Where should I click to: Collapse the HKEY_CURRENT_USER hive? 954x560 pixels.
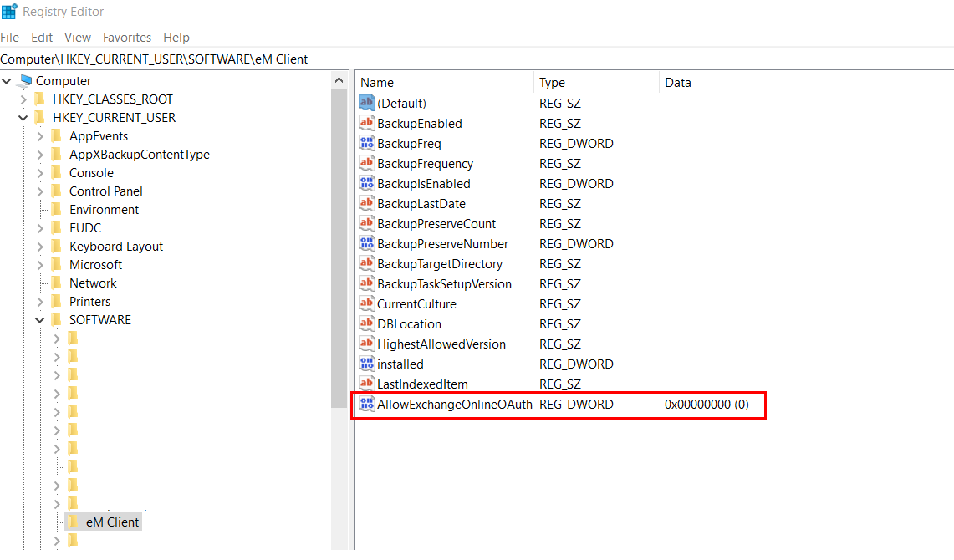point(23,117)
